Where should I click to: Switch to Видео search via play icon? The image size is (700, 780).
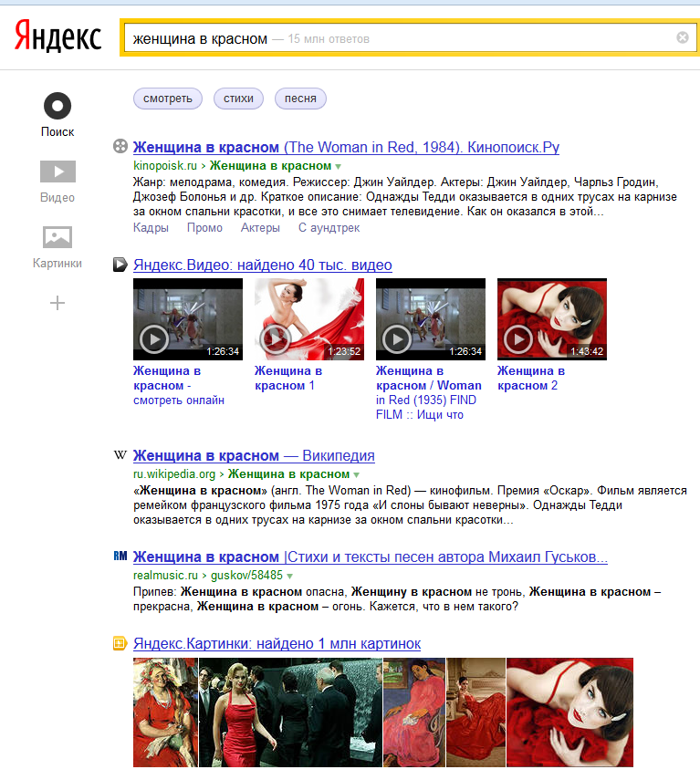57,172
